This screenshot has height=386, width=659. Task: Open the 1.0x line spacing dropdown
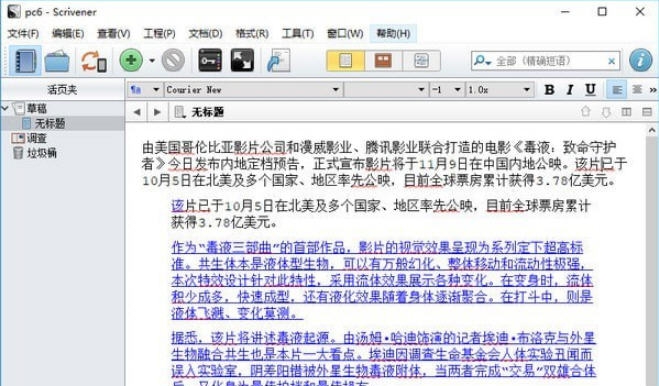point(499,90)
